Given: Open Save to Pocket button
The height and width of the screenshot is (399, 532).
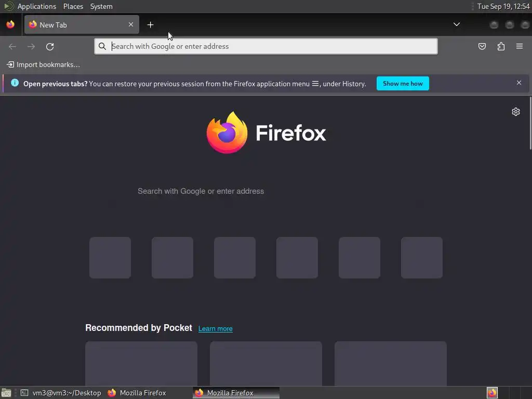Looking at the screenshot, I should (482, 46).
